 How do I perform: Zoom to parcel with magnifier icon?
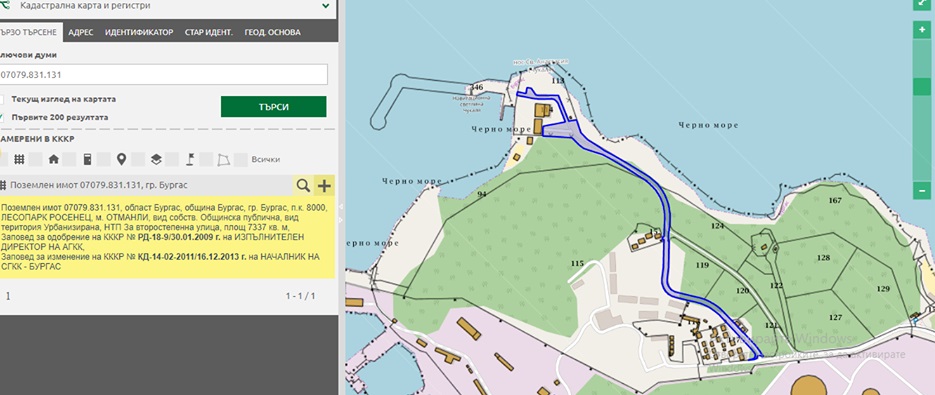coord(303,186)
